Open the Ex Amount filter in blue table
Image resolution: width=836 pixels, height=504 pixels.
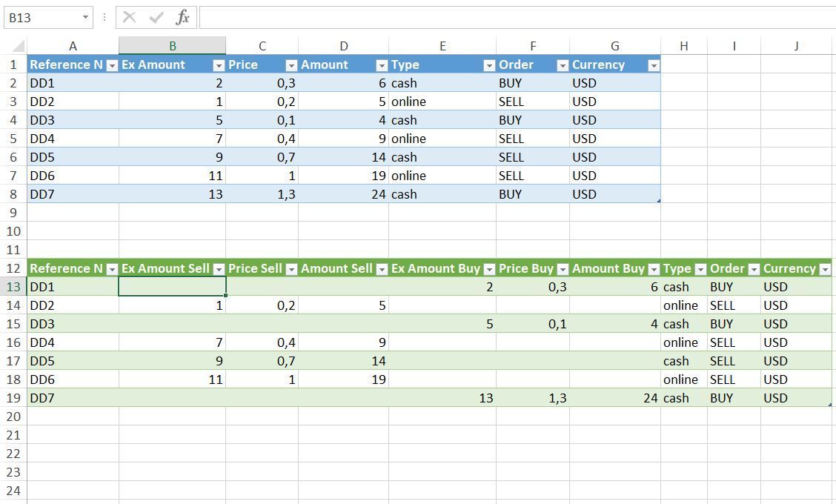pos(219,65)
